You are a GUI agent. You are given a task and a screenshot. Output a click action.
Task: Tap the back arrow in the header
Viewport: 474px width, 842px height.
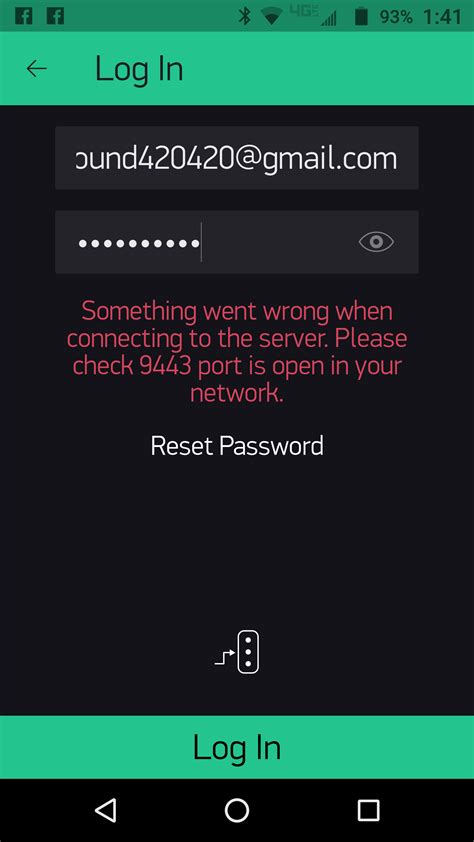(37, 68)
